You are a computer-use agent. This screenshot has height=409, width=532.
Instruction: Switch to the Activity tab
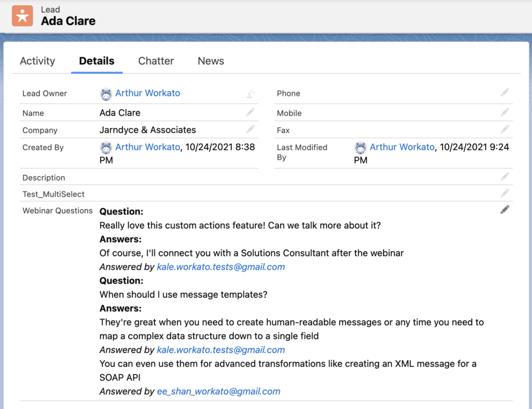click(x=37, y=61)
